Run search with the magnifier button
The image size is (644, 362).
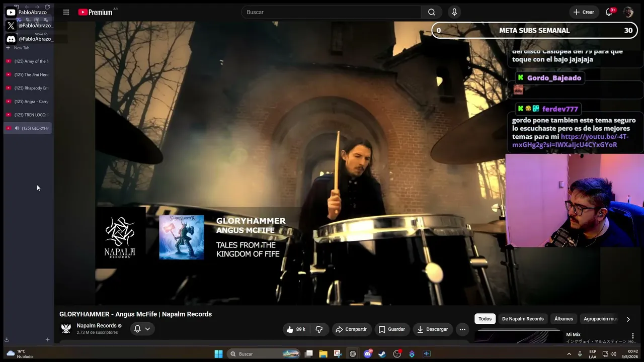[432, 12]
